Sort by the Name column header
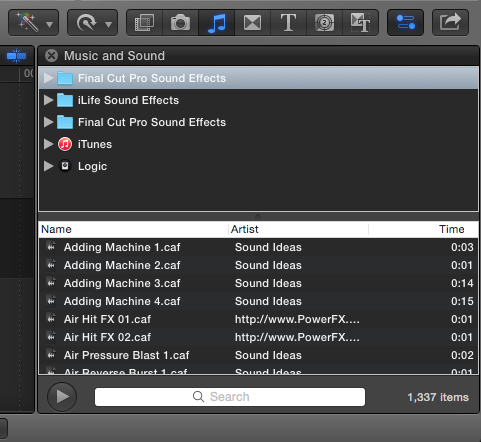This screenshot has height=442, width=481. coord(134,229)
